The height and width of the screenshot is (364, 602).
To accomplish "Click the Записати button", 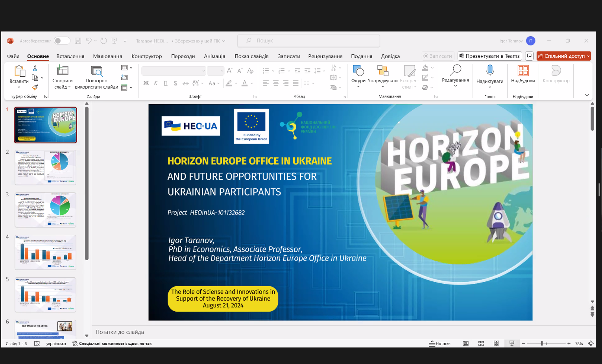I will (438, 56).
